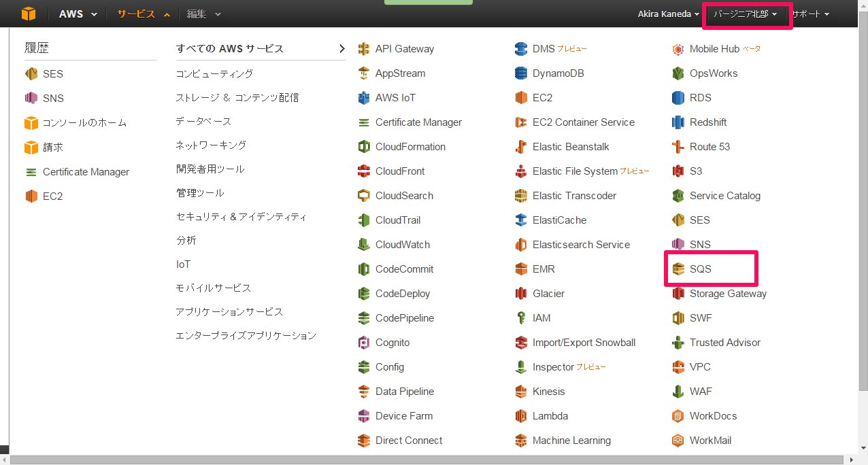Image resolution: width=868 pixels, height=465 pixels.
Task: Select the 管理ツール category
Action: point(199,192)
